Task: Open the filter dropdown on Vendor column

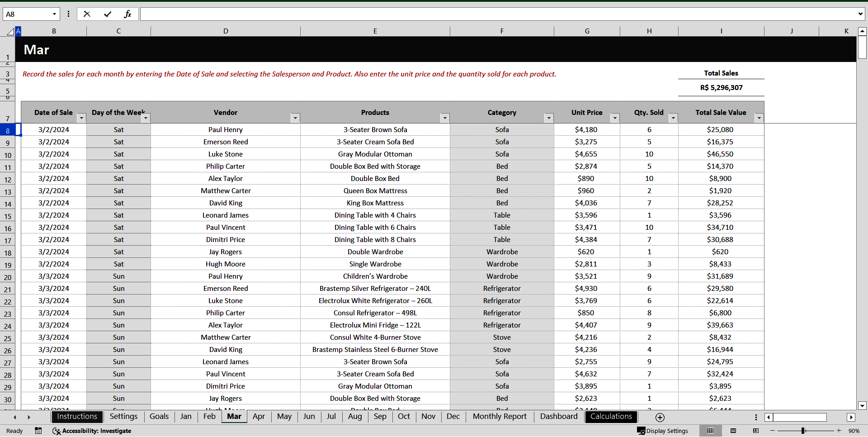Action: [x=295, y=118]
